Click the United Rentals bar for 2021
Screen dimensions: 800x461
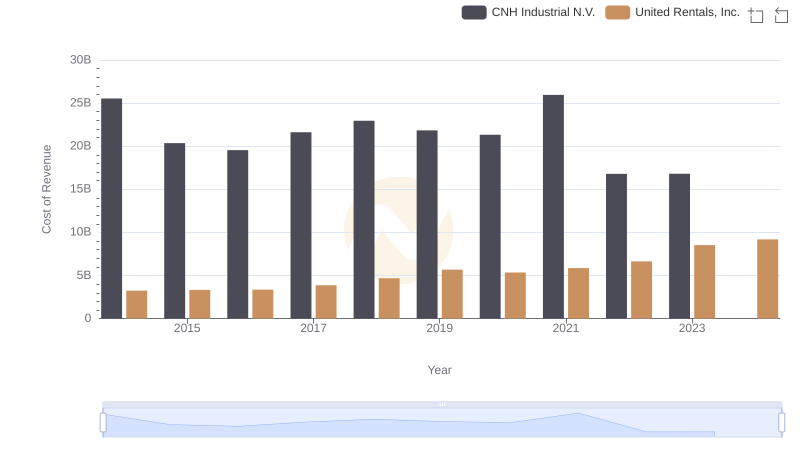coord(579,293)
